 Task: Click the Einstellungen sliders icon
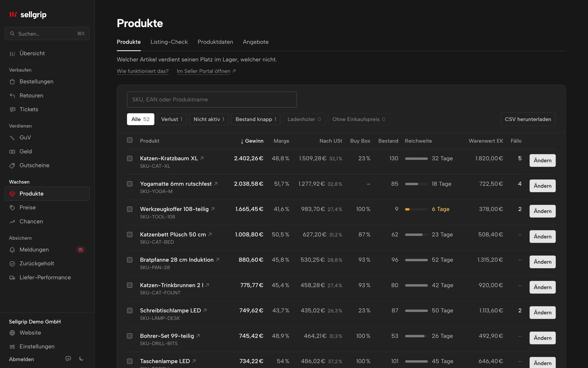coord(12,347)
